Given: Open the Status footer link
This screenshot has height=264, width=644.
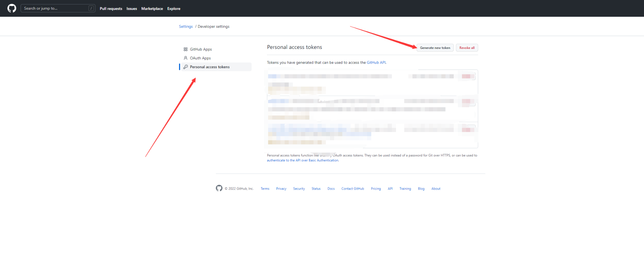Looking at the screenshot, I should tap(316, 189).
